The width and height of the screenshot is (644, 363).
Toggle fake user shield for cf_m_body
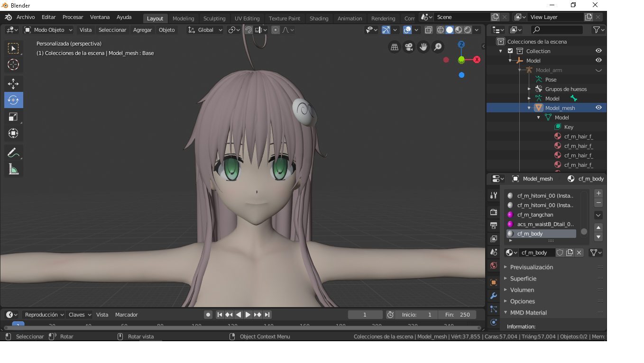(560, 253)
